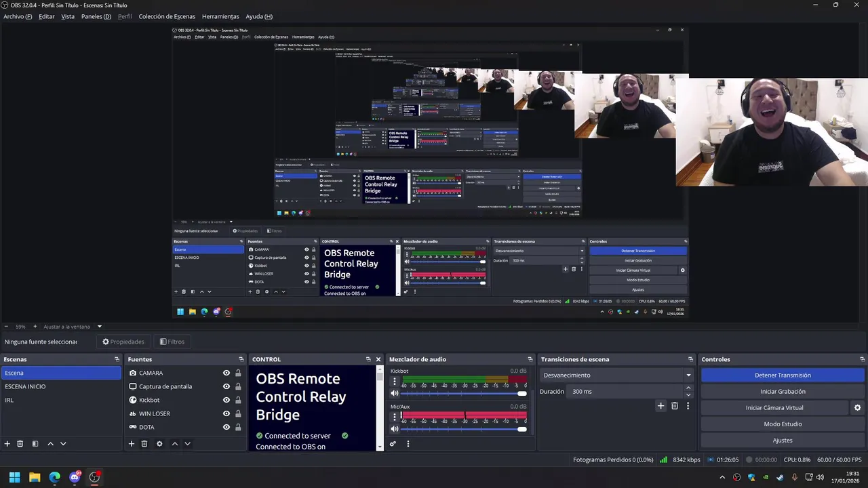Delete selected scene with trash icon

[20, 444]
